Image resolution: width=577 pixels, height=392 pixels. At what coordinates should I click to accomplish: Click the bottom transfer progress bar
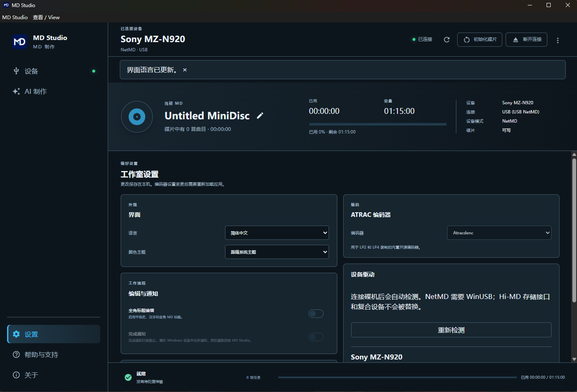[x=397, y=377]
